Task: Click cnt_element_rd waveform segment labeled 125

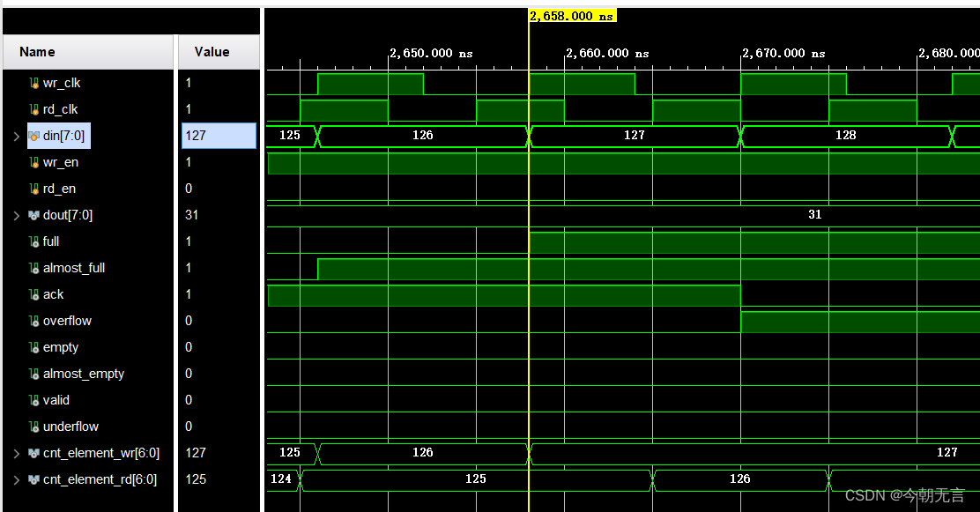Action: (x=476, y=479)
